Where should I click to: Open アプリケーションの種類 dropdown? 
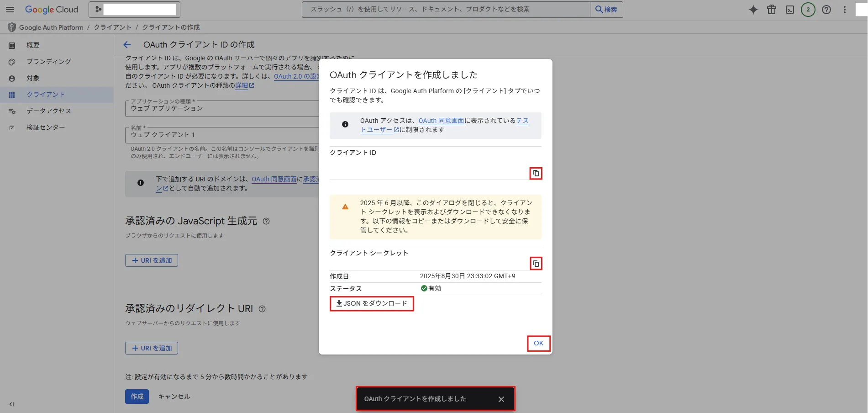(222, 109)
